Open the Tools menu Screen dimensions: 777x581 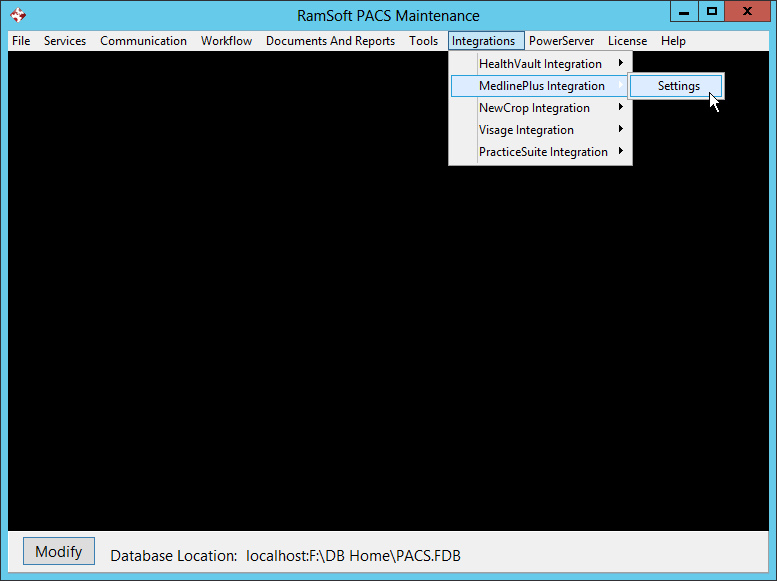423,41
